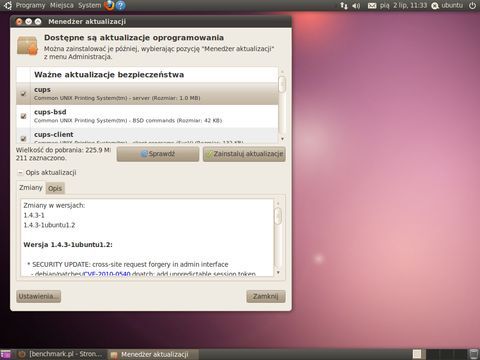Click the changelog scrollbar down arrow
Screen dimensions: 480x360
(278, 272)
